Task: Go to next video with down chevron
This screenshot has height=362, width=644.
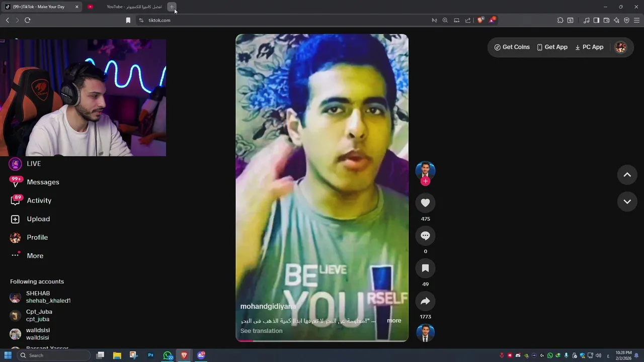Action: [x=627, y=202]
